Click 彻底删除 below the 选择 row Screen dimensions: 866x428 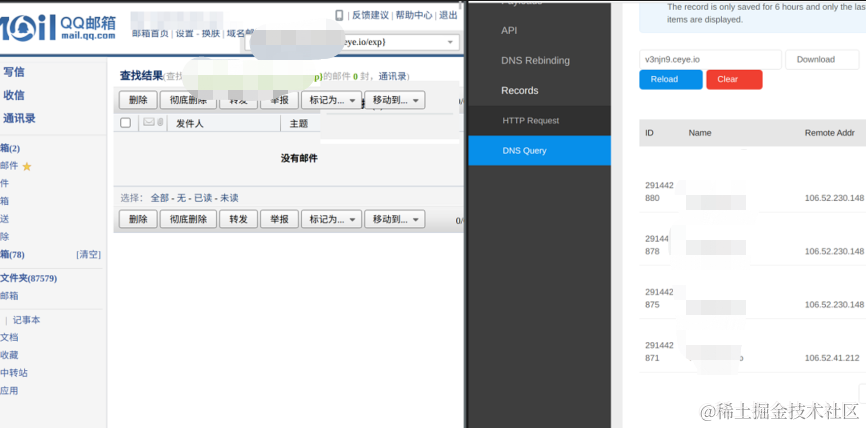tap(188, 219)
